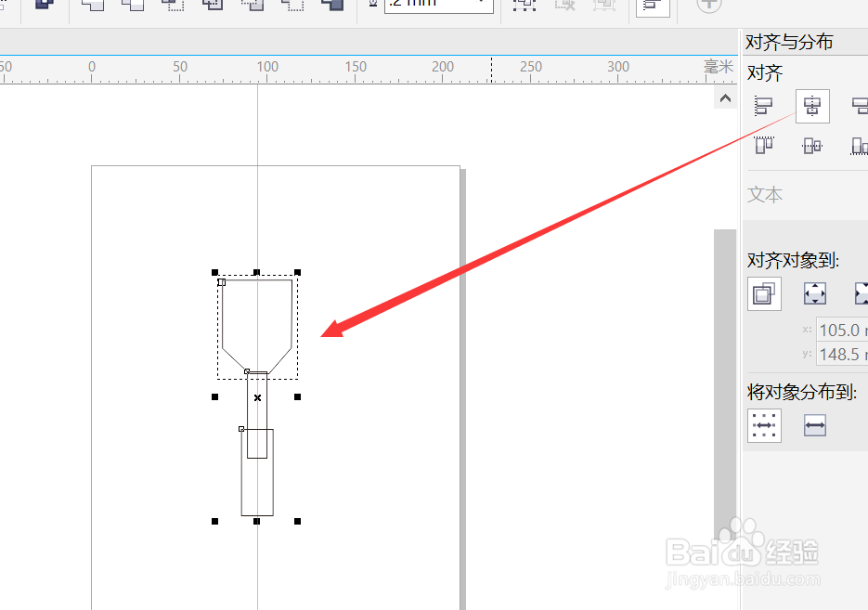The image size is (868, 610).
Task: Set align-to mode to active objects
Action: (764, 293)
